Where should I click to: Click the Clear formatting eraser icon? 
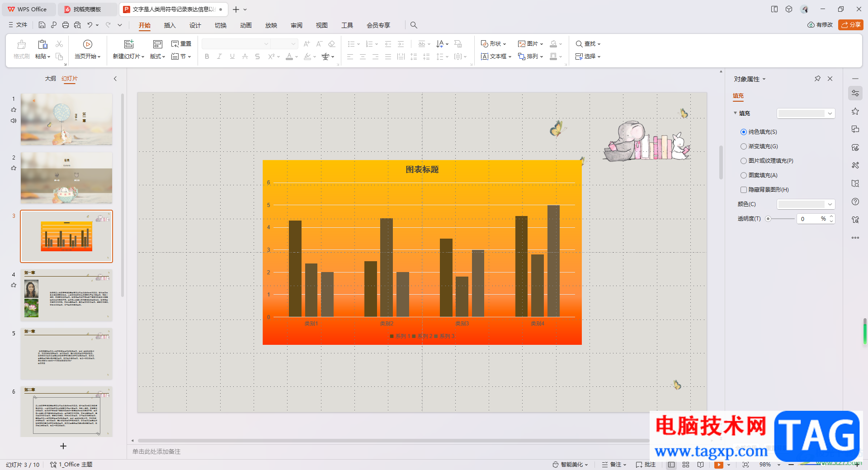pyautogui.click(x=332, y=44)
